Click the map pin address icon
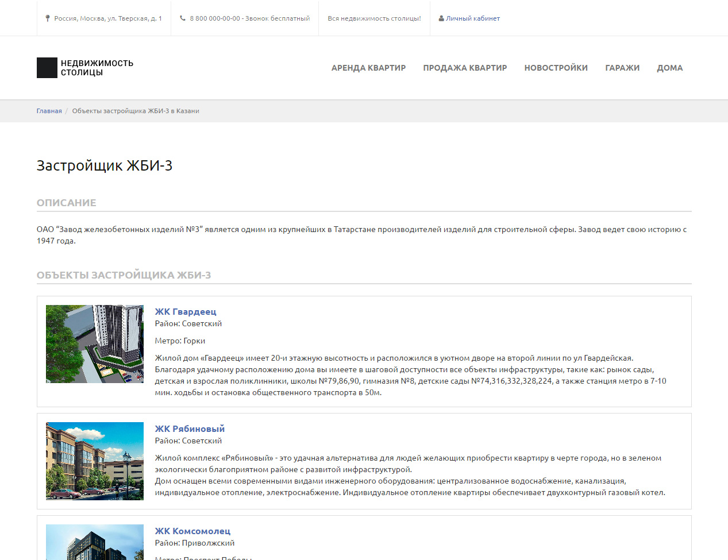This screenshot has width=728, height=560. coord(48,18)
